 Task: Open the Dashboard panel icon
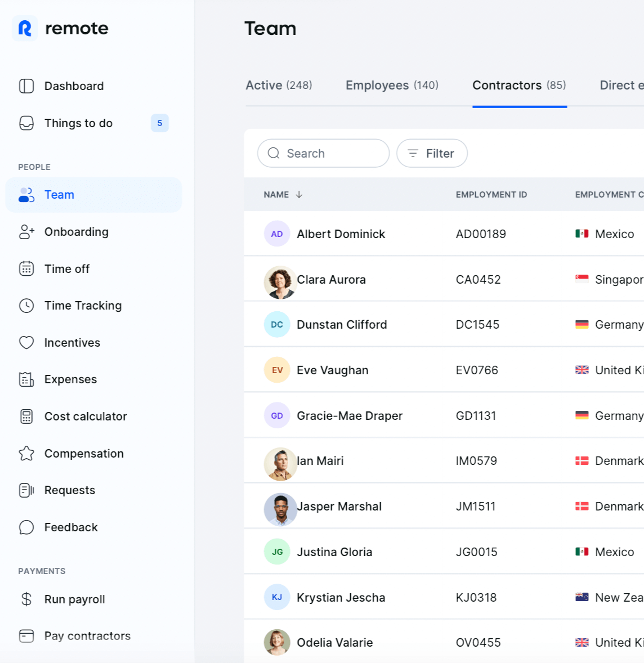click(26, 86)
